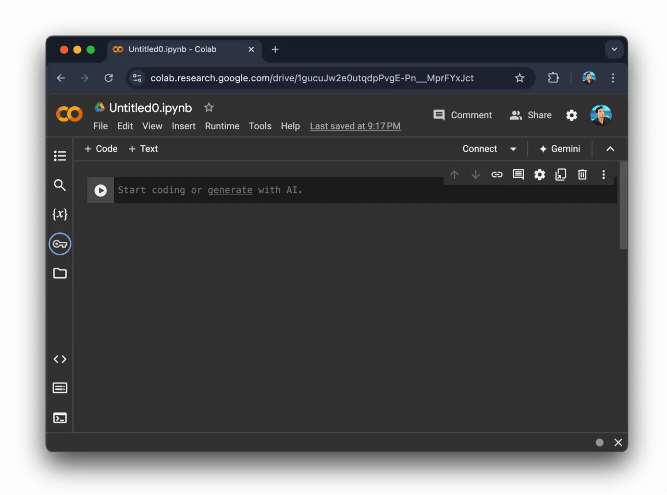Move cell down arrow
667x495 pixels.
tap(476, 175)
